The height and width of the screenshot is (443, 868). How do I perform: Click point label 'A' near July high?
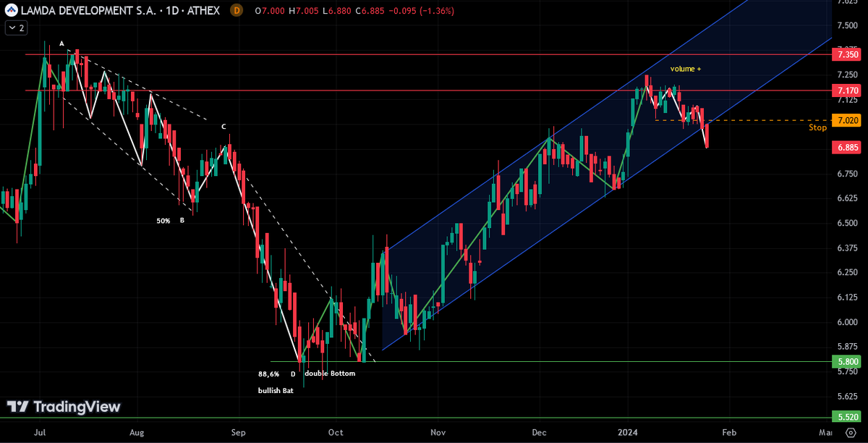tap(62, 43)
